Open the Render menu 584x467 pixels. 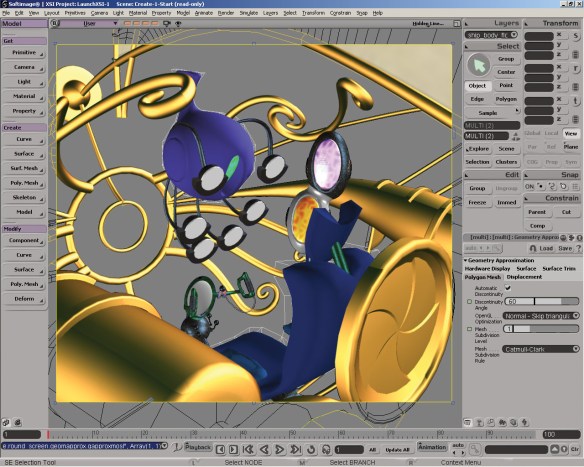[x=226, y=13]
